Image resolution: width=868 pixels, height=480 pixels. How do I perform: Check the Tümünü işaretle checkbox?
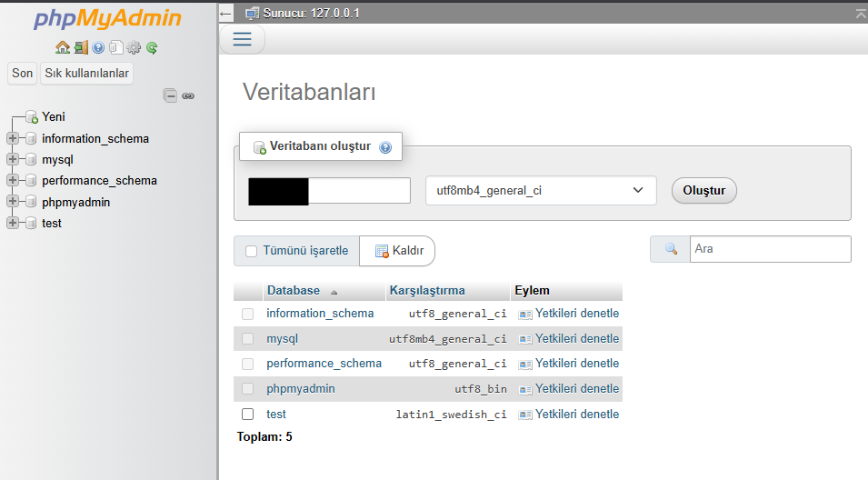coord(252,251)
